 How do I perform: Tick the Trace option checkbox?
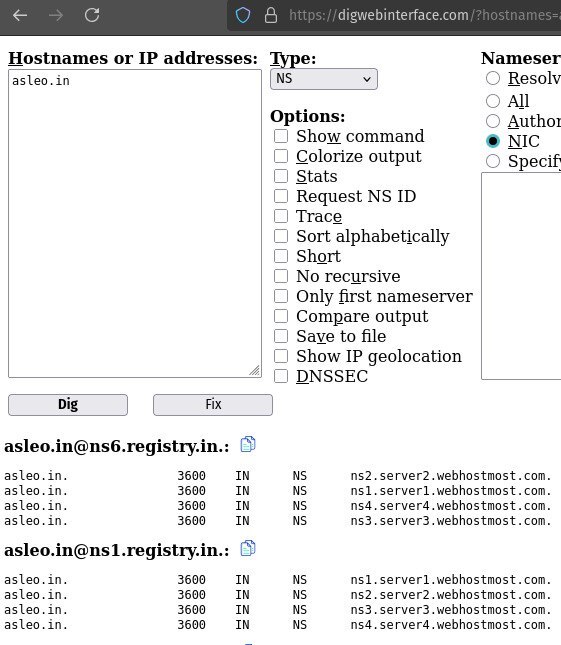281,216
